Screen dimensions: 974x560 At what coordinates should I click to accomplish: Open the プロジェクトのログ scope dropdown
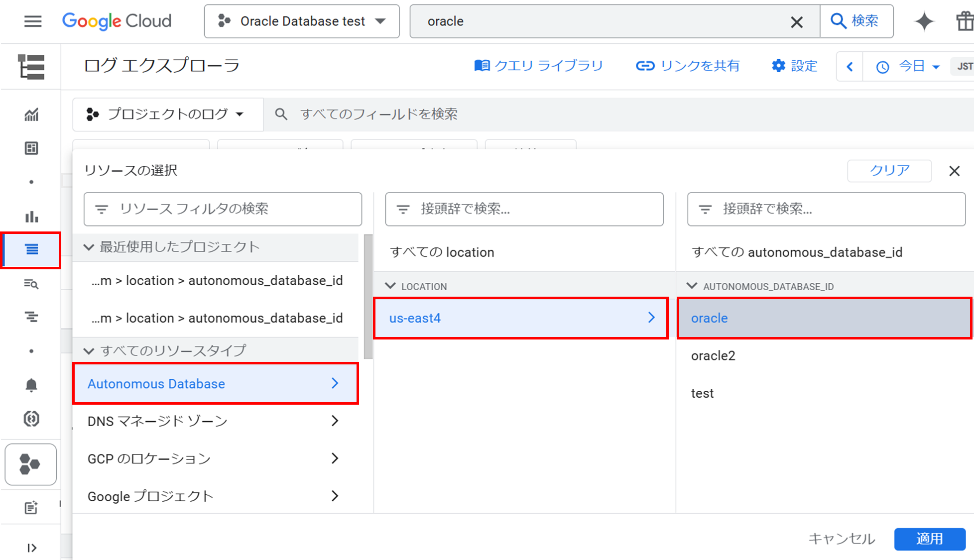tap(167, 114)
